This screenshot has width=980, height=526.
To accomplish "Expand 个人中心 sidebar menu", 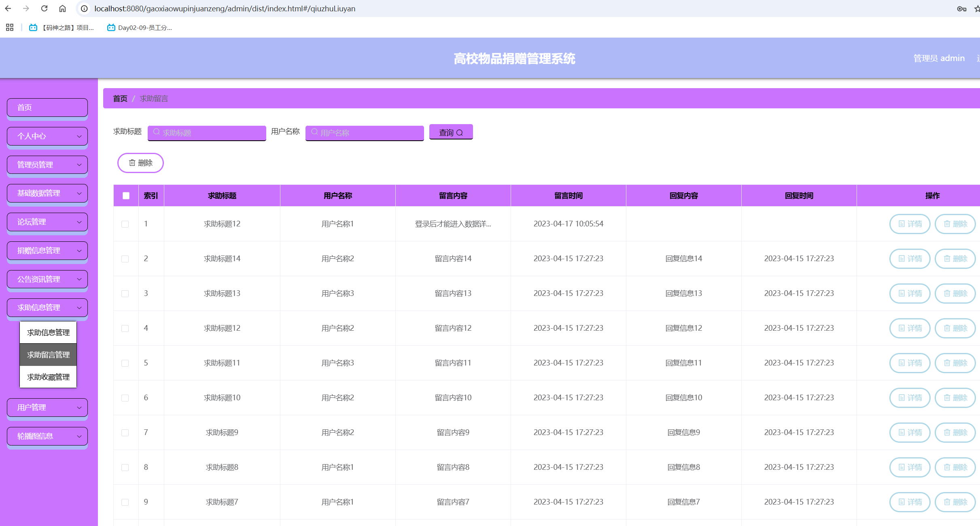I will tap(47, 136).
